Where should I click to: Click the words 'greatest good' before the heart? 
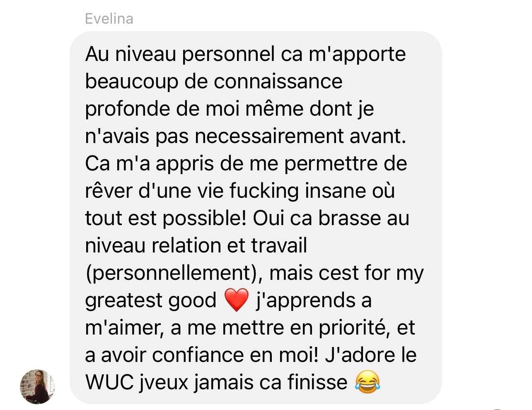pyautogui.click(x=151, y=300)
